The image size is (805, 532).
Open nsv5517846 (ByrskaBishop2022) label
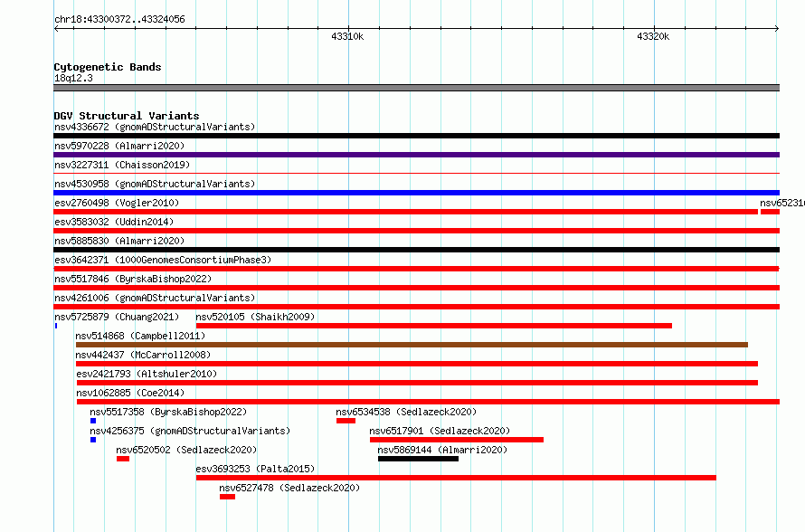pyautogui.click(x=133, y=279)
